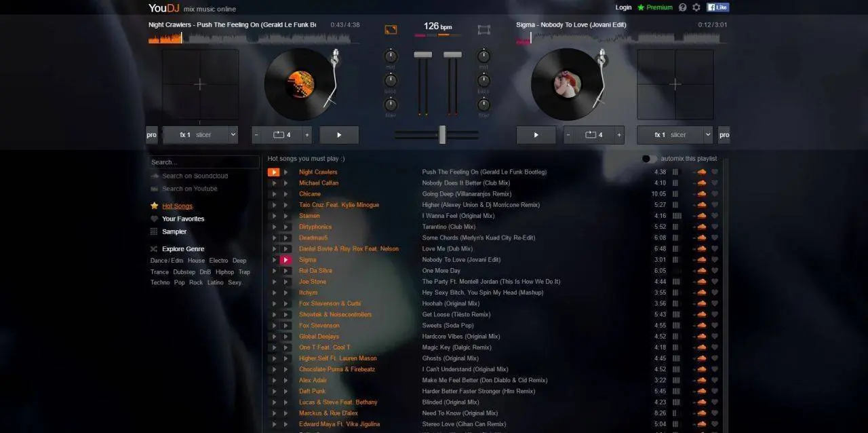Screen dimensions: 868x433
Task: Favorite the Alex Adair track with its heart
Action: tap(715, 381)
